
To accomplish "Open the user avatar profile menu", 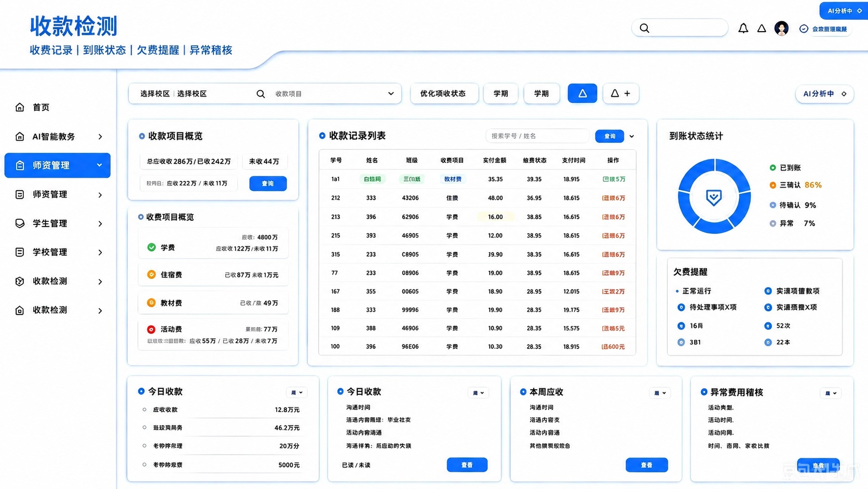I will tap(781, 28).
